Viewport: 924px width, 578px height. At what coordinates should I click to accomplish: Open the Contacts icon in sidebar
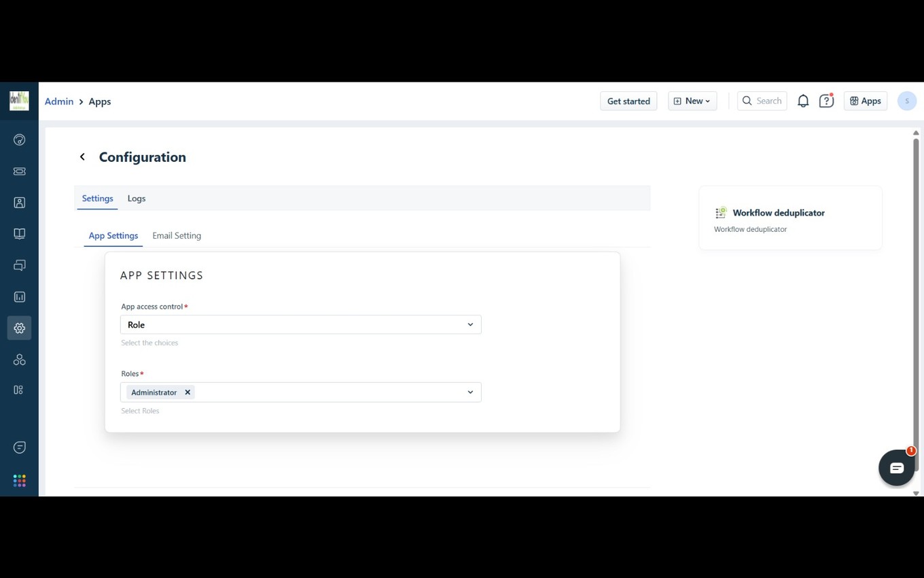[19, 203]
